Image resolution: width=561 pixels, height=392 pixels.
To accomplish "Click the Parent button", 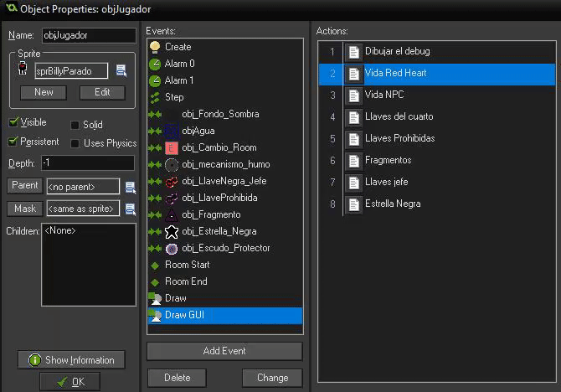I will point(24,185).
